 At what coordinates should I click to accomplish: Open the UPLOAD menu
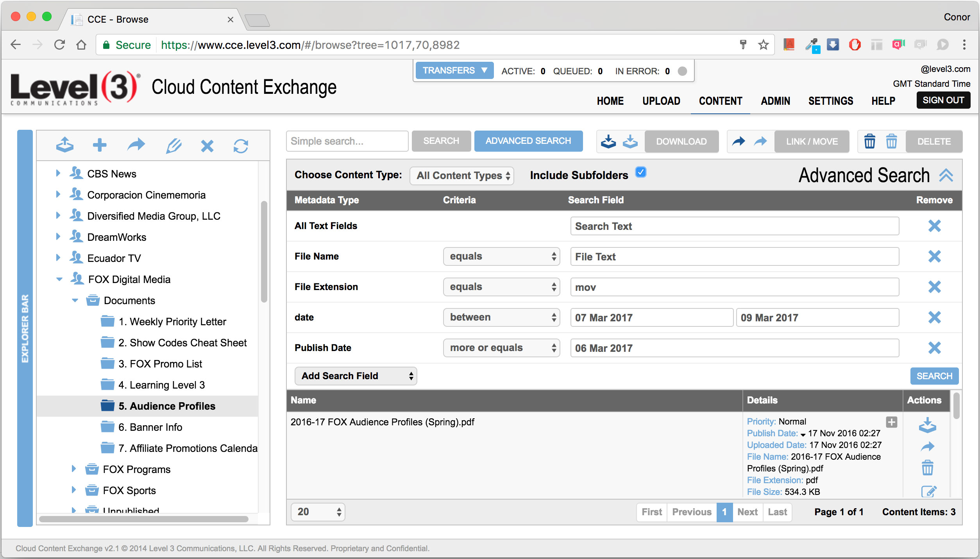pos(661,101)
